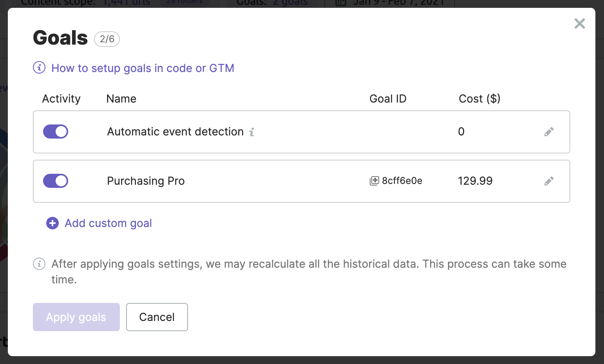Edit the Purchasing Pro goal cost
604x364 pixels.
(x=548, y=180)
